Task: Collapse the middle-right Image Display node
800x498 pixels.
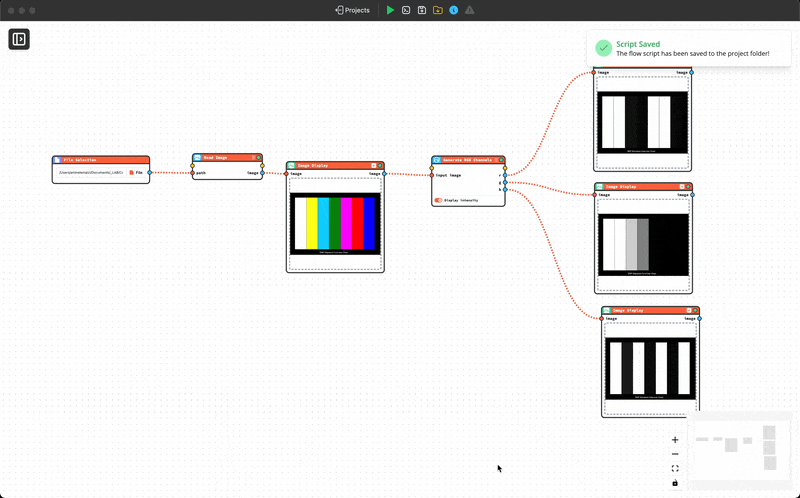Action: click(x=683, y=186)
